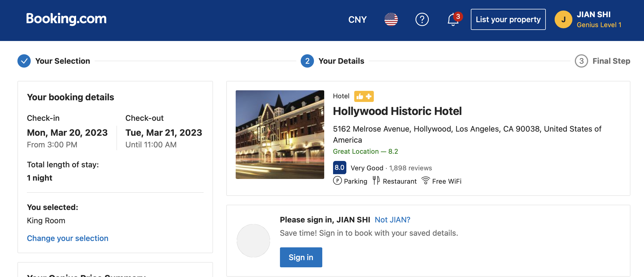
Task: Open the help question mark icon
Action: pos(422,19)
